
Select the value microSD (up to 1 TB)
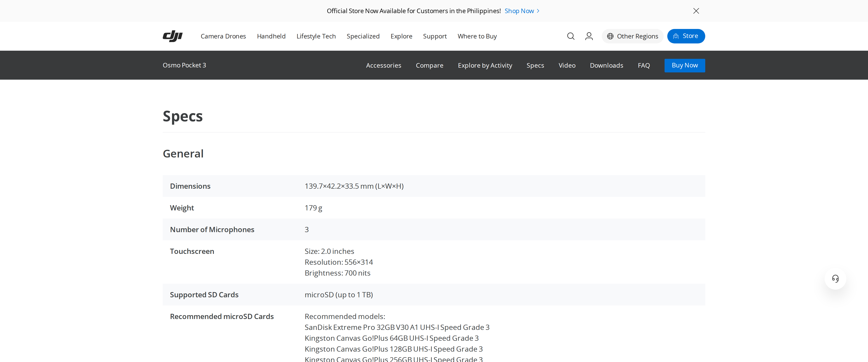tap(339, 295)
